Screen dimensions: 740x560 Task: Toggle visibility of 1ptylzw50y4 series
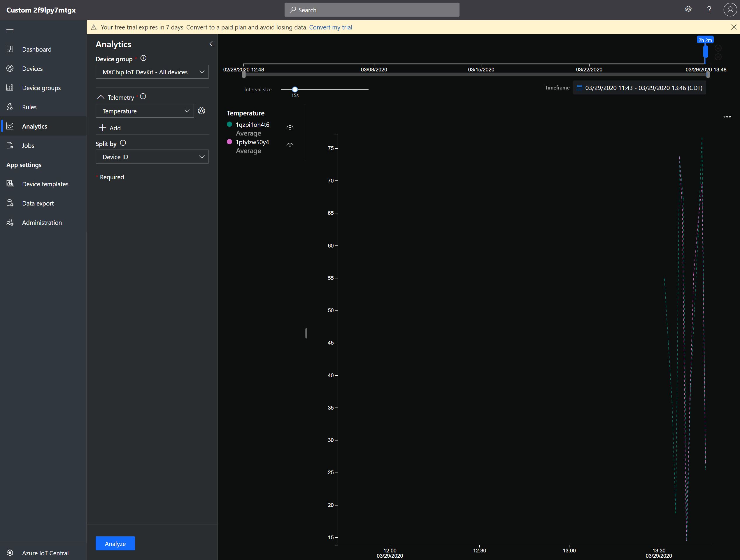point(290,145)
